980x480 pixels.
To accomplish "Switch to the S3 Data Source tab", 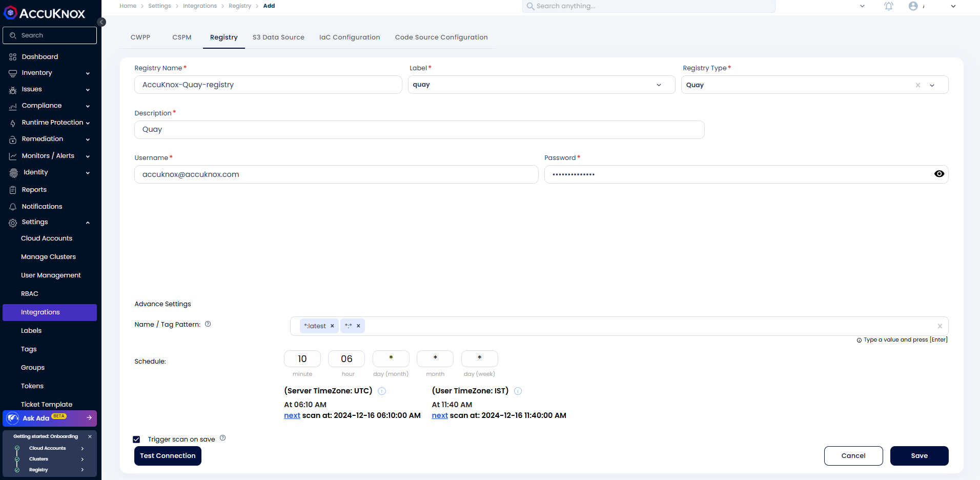I will pyautogui.click(x=278, y=37).
